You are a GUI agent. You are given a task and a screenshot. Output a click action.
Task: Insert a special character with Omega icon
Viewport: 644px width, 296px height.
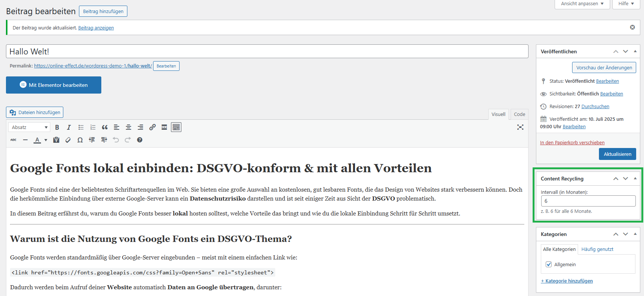[x=80, y=140]
